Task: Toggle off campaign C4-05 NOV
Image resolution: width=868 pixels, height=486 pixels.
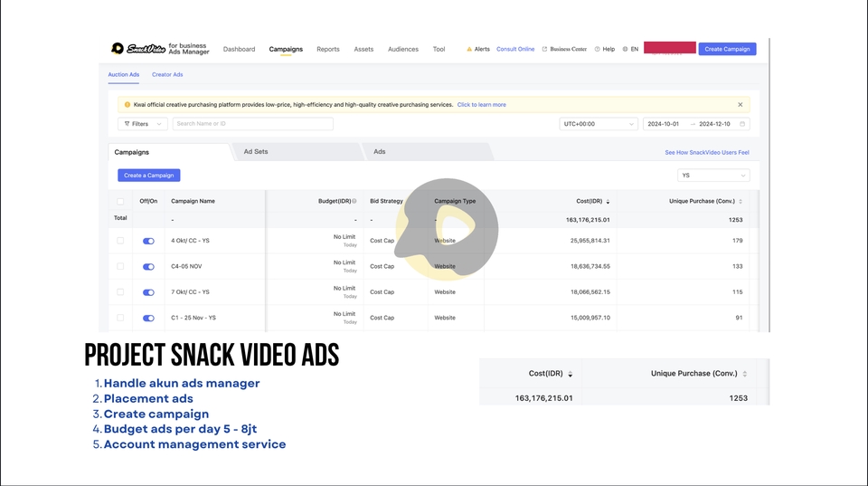Action: [148, 267]
